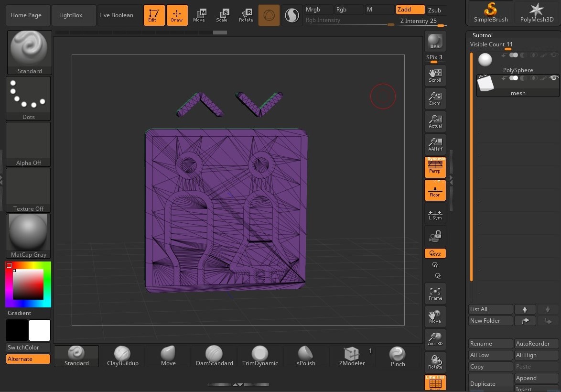Toggle Y-axis rotation mode
Screen dimensions: 561x392
pos(435,265)
